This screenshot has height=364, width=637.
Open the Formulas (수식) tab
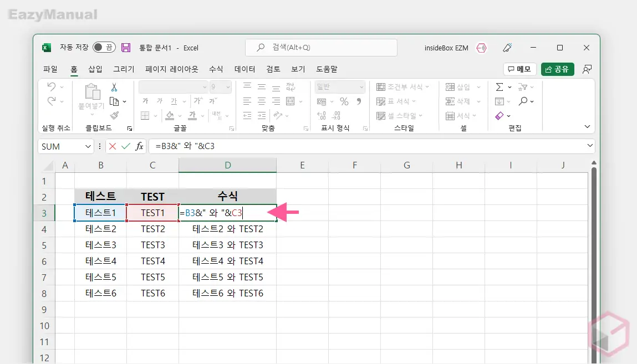click(x=216, y=69)
